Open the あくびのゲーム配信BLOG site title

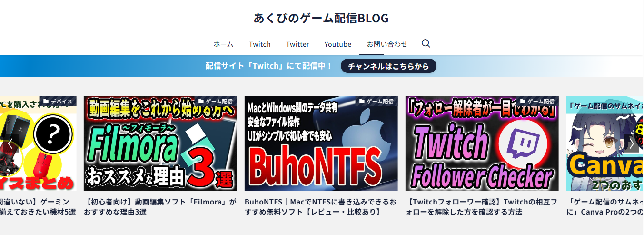321,18
